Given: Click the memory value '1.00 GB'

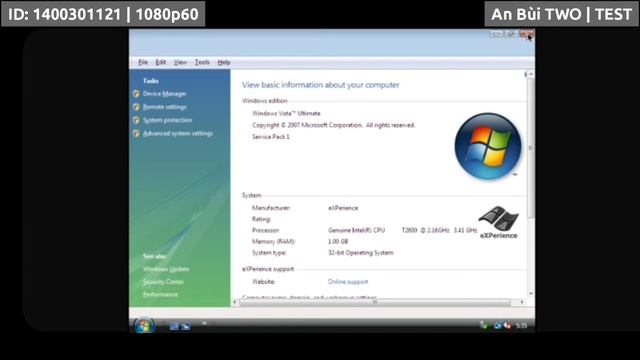Looking at the screenshot, I should click(x=338, y=242).
